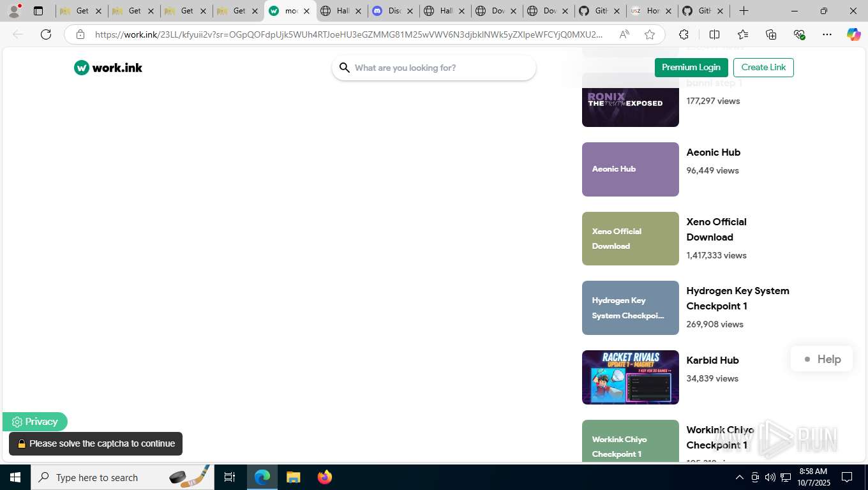Open the purple Aeonic Hub thumbnail
Viewport: 868px width, 490px height.
(x=631, y=169)
